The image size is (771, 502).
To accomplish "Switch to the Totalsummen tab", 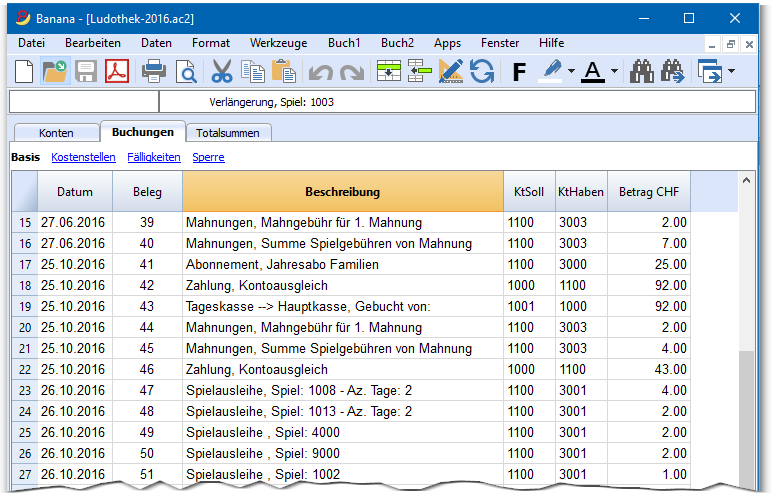I will click(228, 133).
